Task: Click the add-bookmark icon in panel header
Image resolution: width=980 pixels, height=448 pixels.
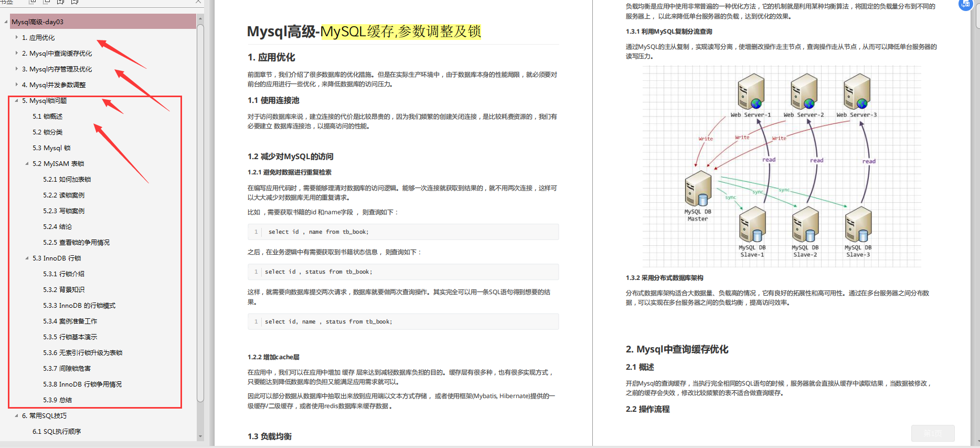Action: tap(60, 2)
